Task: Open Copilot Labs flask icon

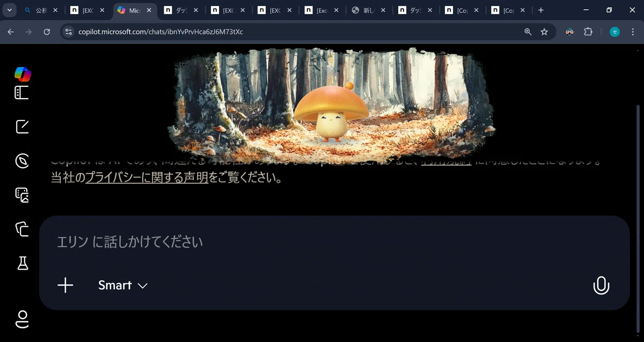Action: (22, 263)
